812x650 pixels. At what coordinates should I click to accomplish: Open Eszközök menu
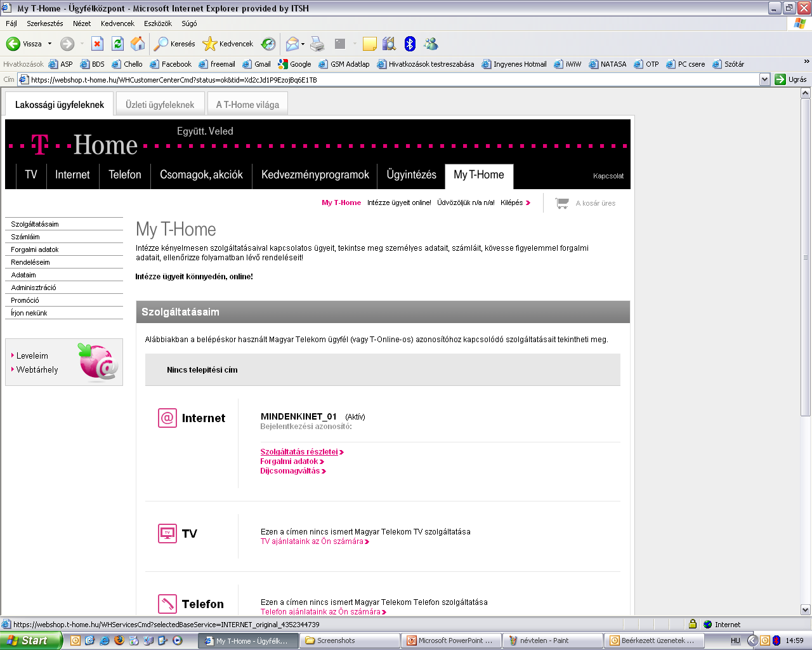click(x=158, y=23)
